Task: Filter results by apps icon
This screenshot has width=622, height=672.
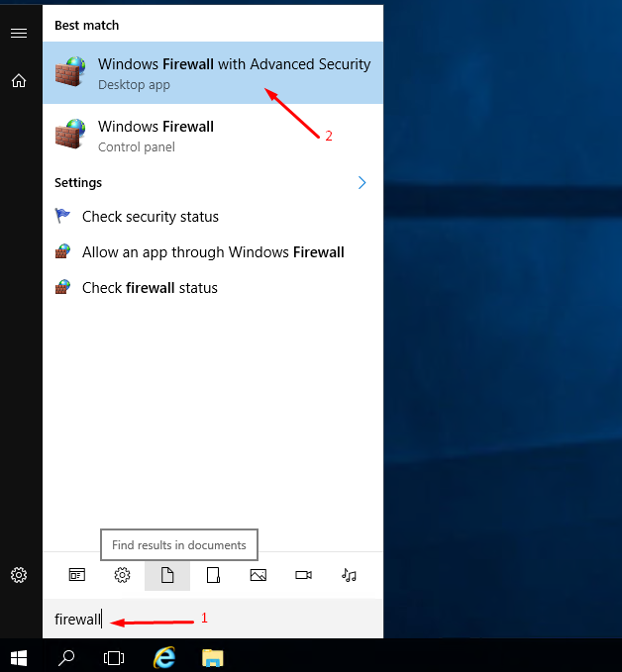Action: point(77,575)
